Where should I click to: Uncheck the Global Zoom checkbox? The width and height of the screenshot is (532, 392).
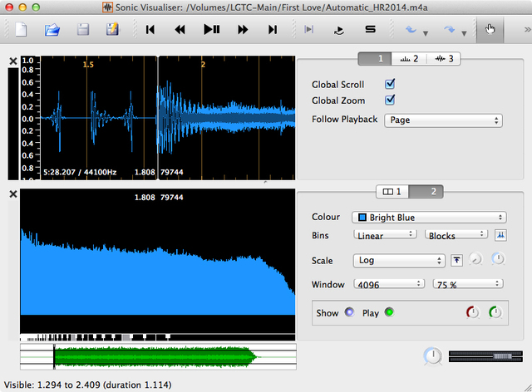point(390,100)
